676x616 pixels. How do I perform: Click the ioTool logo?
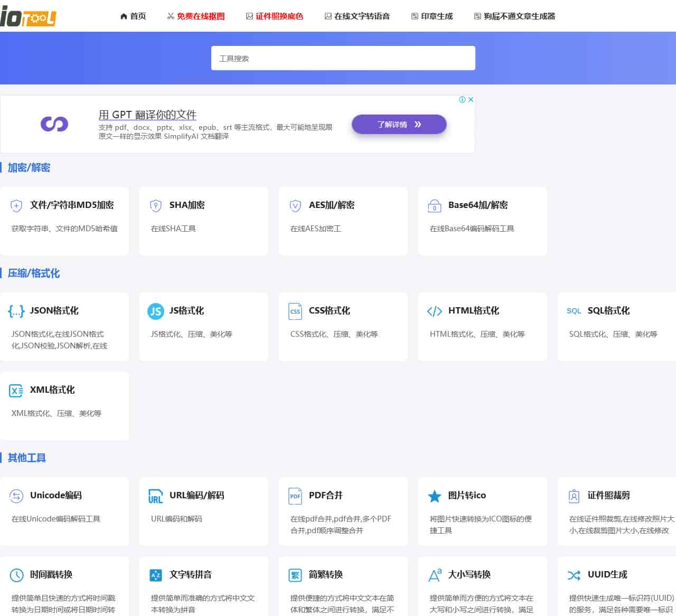point(28,16)
